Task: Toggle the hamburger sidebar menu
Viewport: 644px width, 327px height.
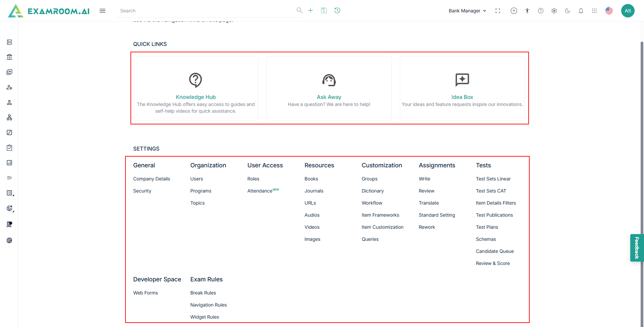Action: pyautogui.click(x=103, y=11)
